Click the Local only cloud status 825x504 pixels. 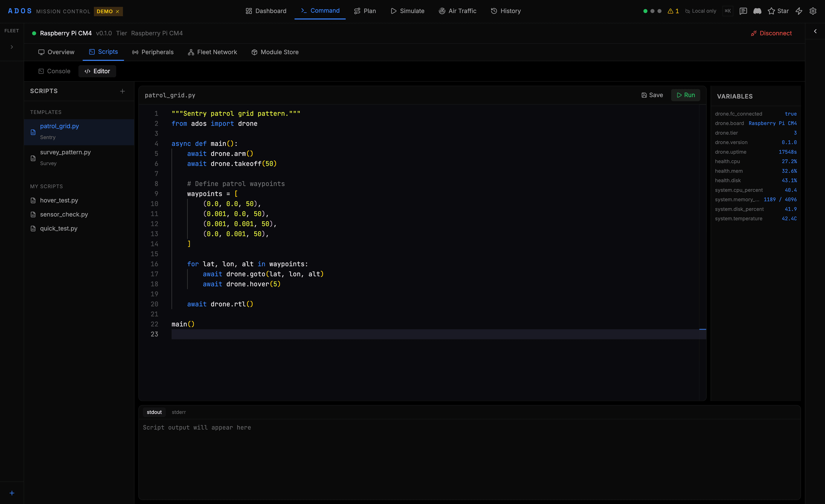[x=701, y=11]
